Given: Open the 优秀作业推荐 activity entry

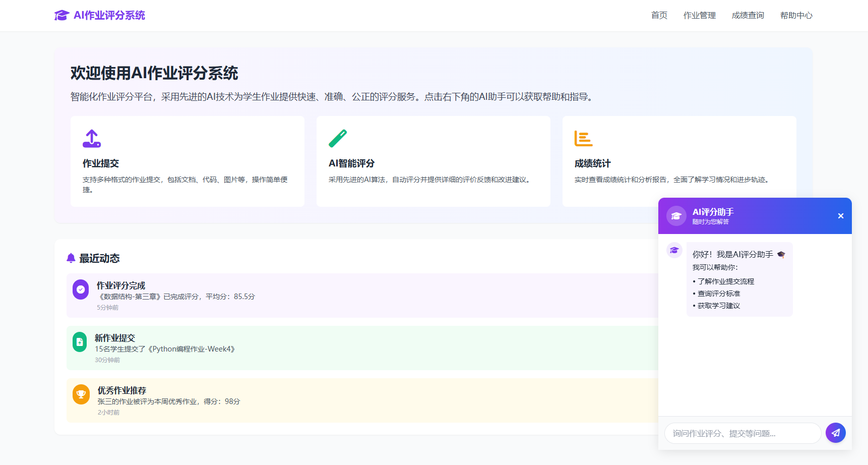Looking at the screenshot, I should pos(362,400).
